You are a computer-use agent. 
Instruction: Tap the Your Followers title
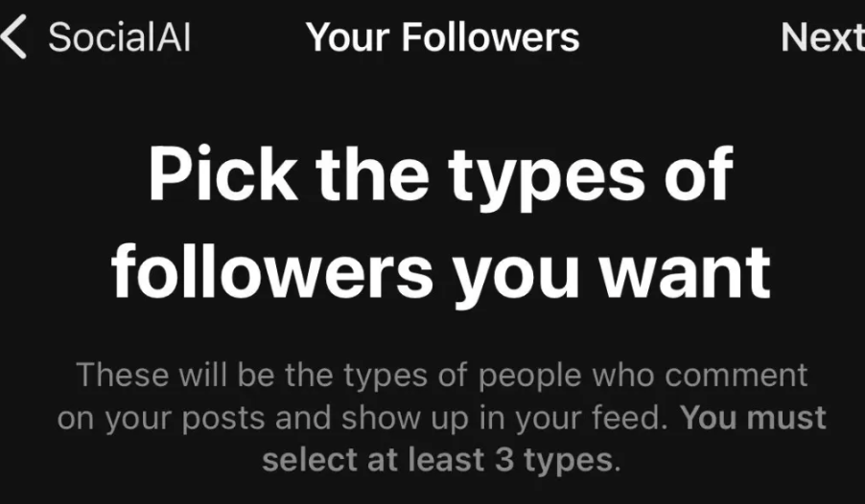(x=442, y=37)
